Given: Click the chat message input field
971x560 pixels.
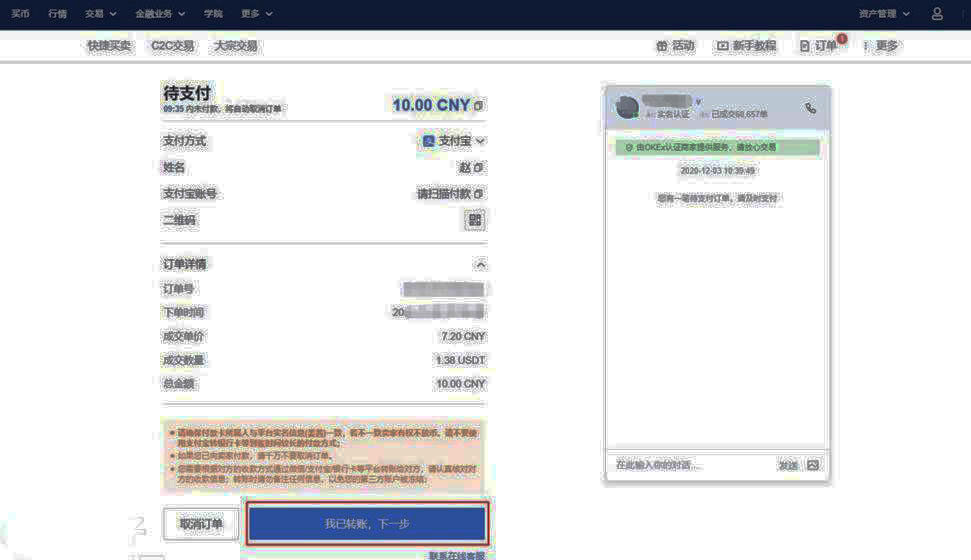Looking at the screenshot, I should [690, 465].
